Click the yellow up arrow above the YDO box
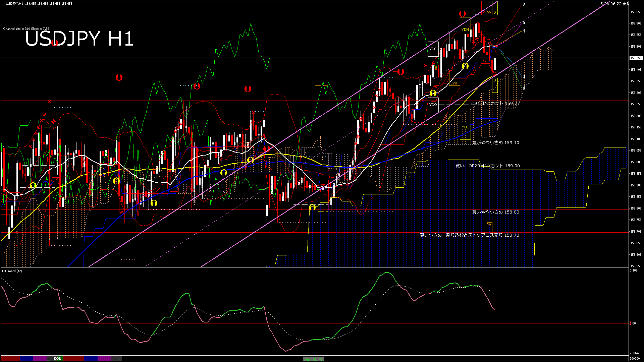The image size is (644, 362). [433, 93]
